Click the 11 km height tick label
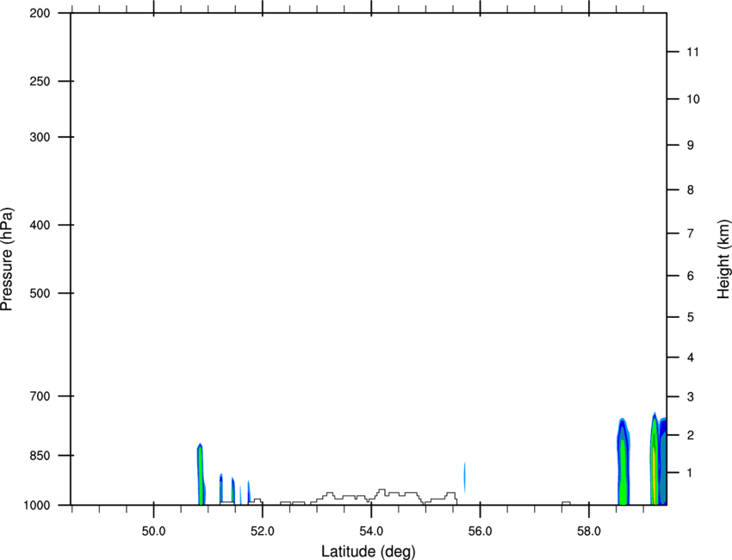Screen dimensions: 732x560 click(x=692, y=52)
